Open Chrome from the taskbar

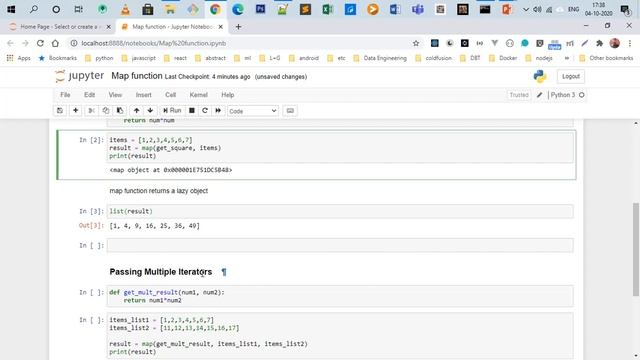click(215, 9)
